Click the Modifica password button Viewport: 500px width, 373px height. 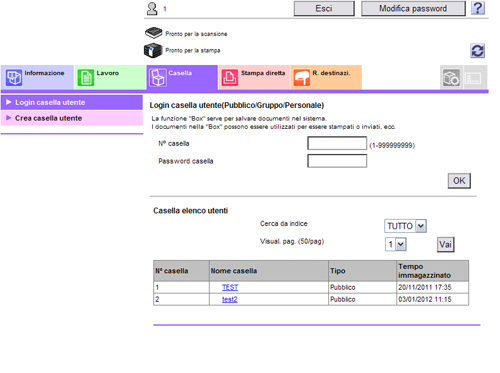point(413,8)
